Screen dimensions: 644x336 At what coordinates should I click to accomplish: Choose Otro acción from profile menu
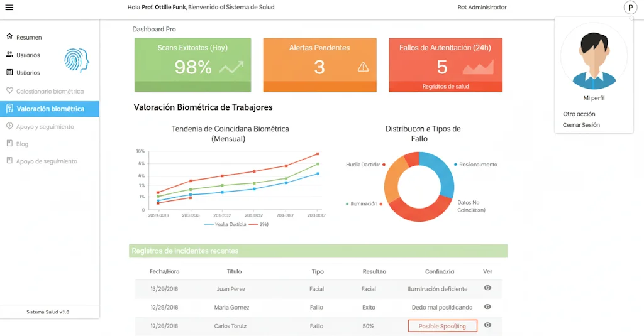click(579, 114)
